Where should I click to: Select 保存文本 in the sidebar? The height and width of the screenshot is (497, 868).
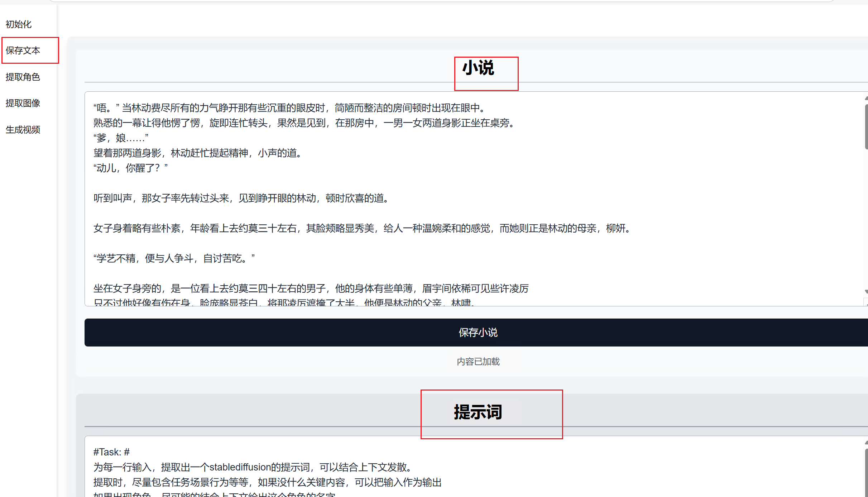pos(23,51)
